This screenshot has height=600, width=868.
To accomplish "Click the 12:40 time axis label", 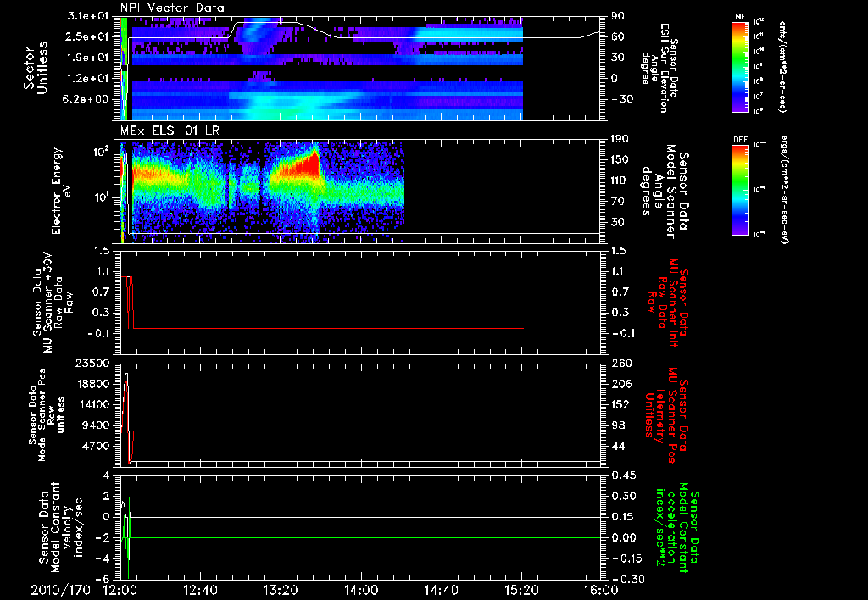I will (200, 590).
